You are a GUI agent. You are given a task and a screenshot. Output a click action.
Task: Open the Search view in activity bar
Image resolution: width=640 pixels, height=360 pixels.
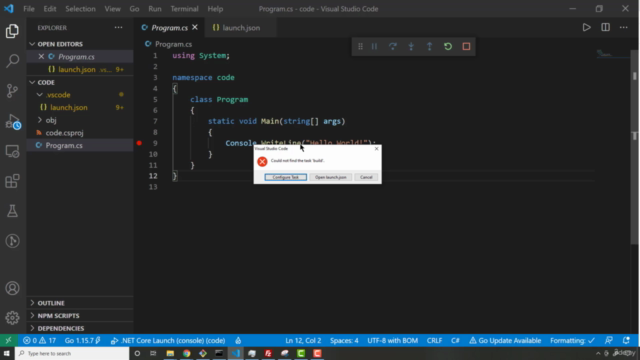pyautogui.click(x=12, y=61)
